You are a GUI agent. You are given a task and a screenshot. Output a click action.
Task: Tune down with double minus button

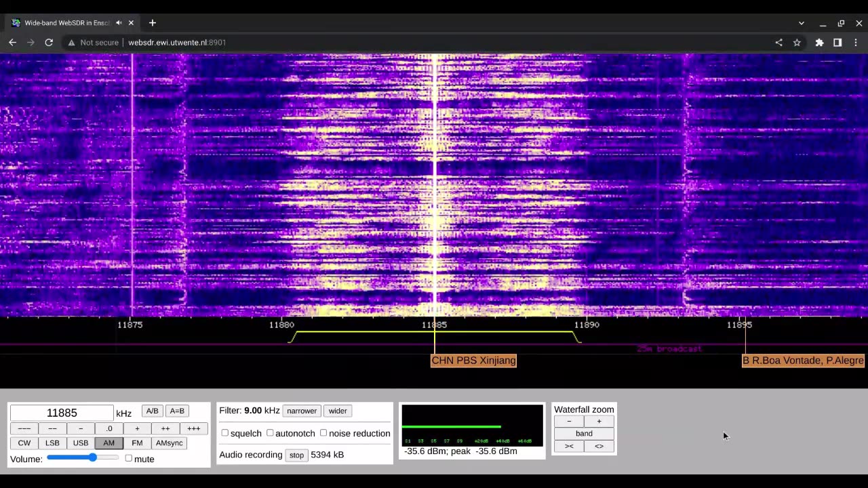click(x=52, y=428)
